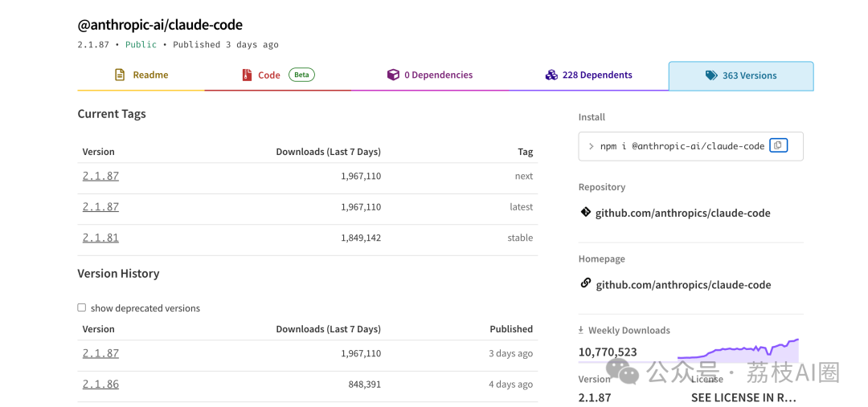Open the Homepage github.com/anthropics/claude-code link
868x407 pixels.
pos(683,285)
